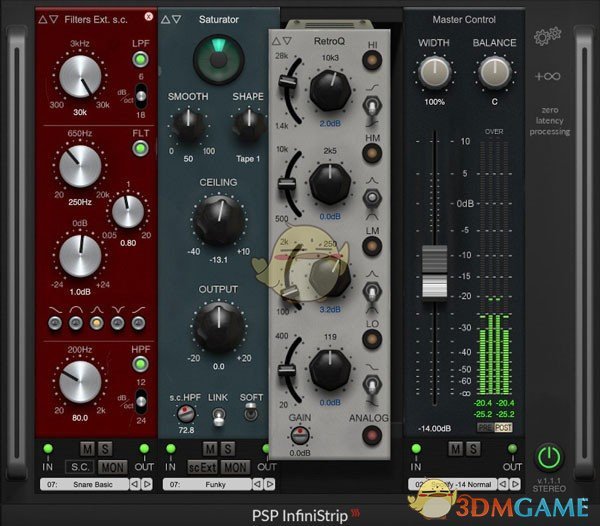Flip the HI band shelf/bell switch
The width and height of the screenshot is (600, 526).
(372, 106)
